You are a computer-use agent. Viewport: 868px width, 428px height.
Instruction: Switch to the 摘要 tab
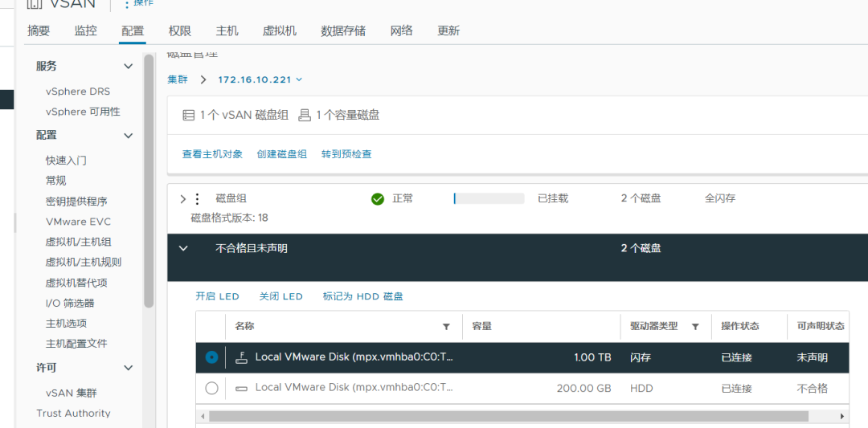pyautogui.click(x=39, y=31)
